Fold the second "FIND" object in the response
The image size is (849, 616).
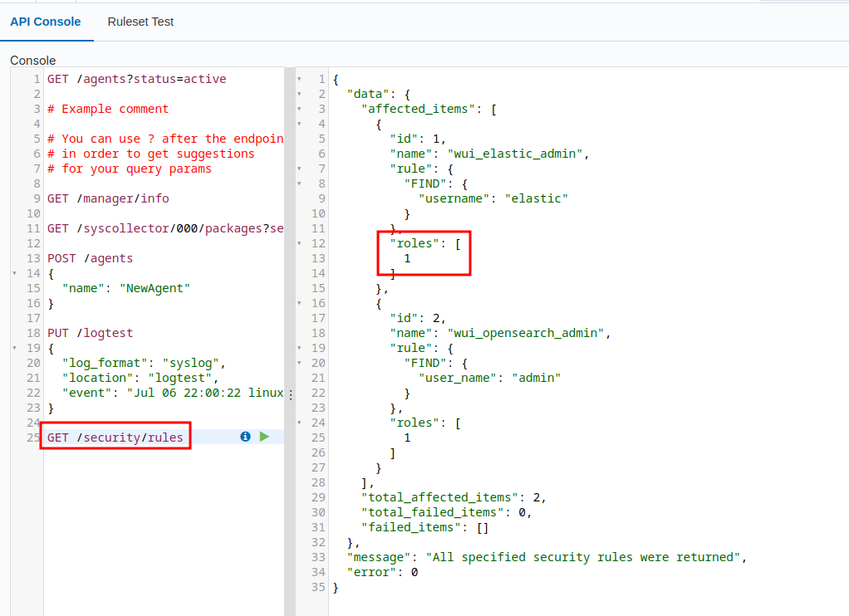300,364
